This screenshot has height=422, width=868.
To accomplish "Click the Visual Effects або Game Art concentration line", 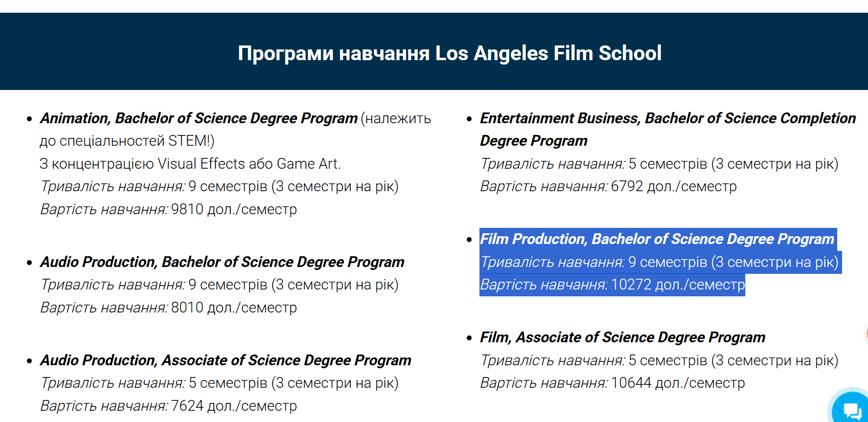I will click(190, 164).
